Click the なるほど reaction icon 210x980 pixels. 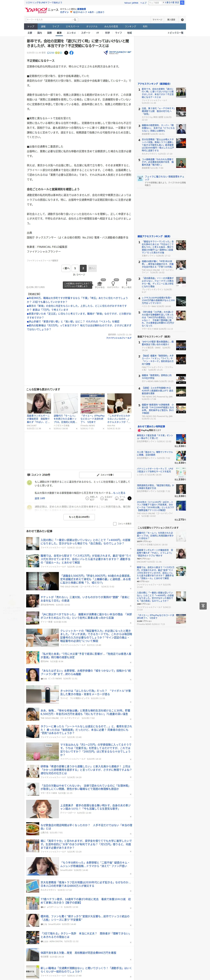(x=103, y=498)
